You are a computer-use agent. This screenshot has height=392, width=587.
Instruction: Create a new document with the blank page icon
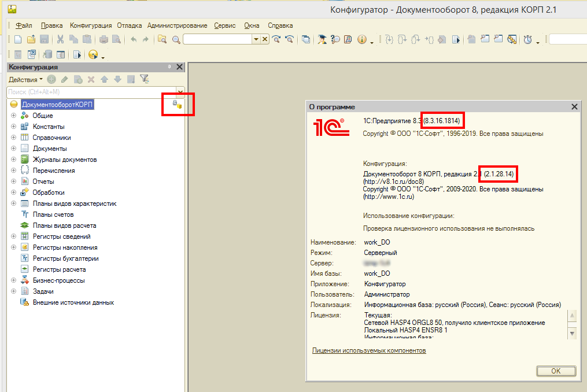[18, 39]
